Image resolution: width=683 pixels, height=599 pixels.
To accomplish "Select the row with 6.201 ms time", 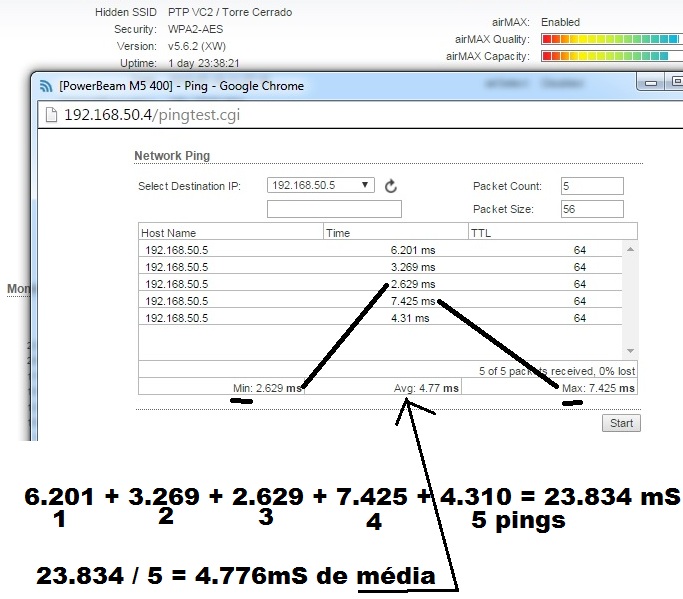I will coord(380,250).
